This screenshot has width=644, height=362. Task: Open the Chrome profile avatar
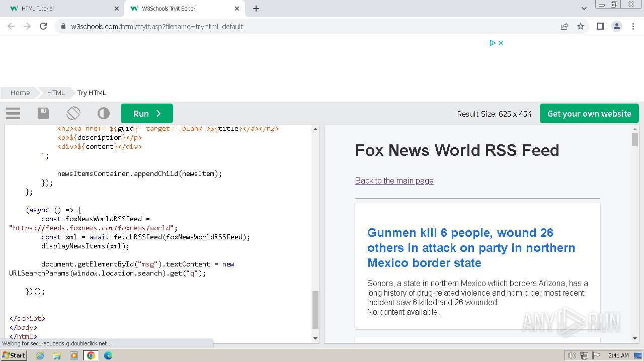point(616,26)
